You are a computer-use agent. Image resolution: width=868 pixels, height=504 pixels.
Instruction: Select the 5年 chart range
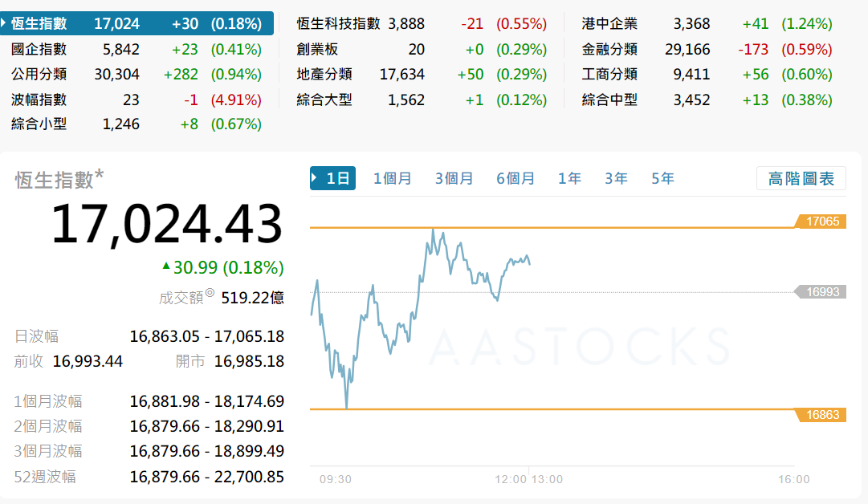662,178
